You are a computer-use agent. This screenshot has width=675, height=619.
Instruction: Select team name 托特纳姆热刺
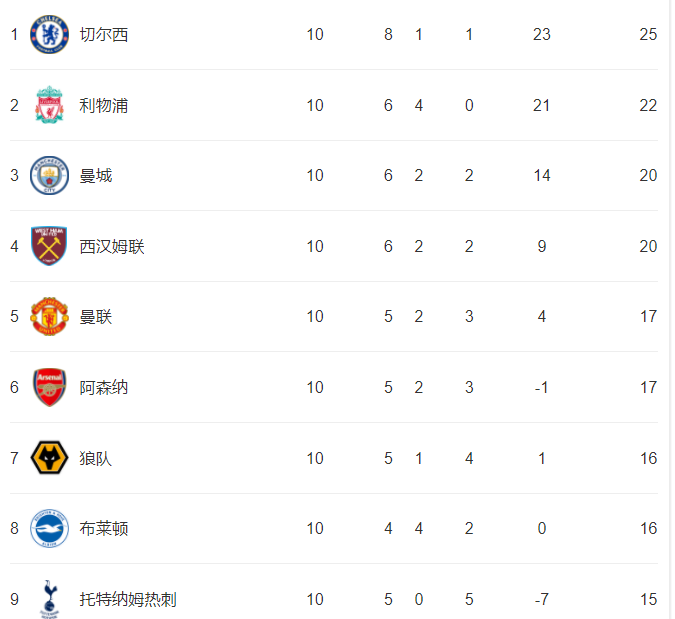click(128, 599)
